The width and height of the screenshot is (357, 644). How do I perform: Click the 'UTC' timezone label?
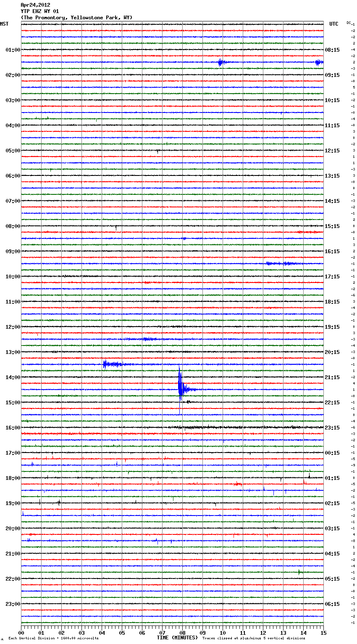[x=334, y=24]
